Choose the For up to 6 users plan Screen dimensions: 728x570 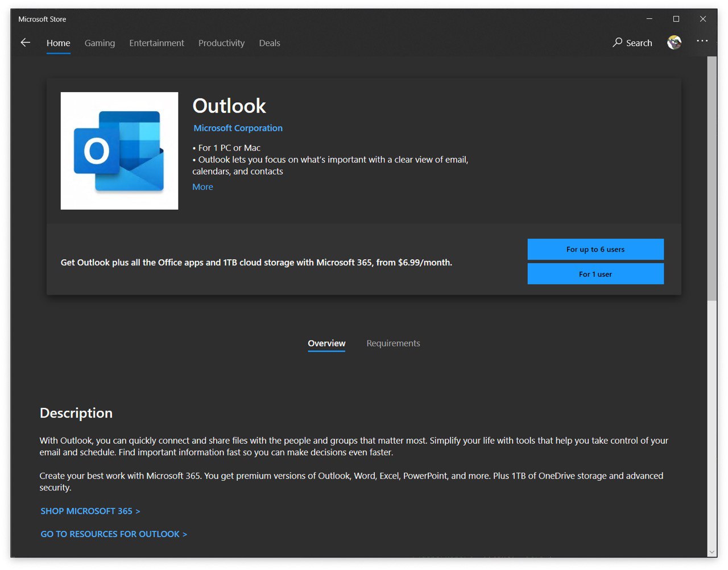tap(595, 249)
